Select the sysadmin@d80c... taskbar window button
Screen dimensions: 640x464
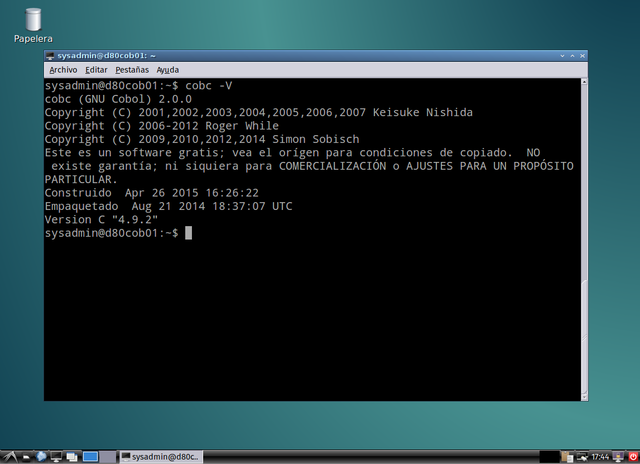coord(161,457)
